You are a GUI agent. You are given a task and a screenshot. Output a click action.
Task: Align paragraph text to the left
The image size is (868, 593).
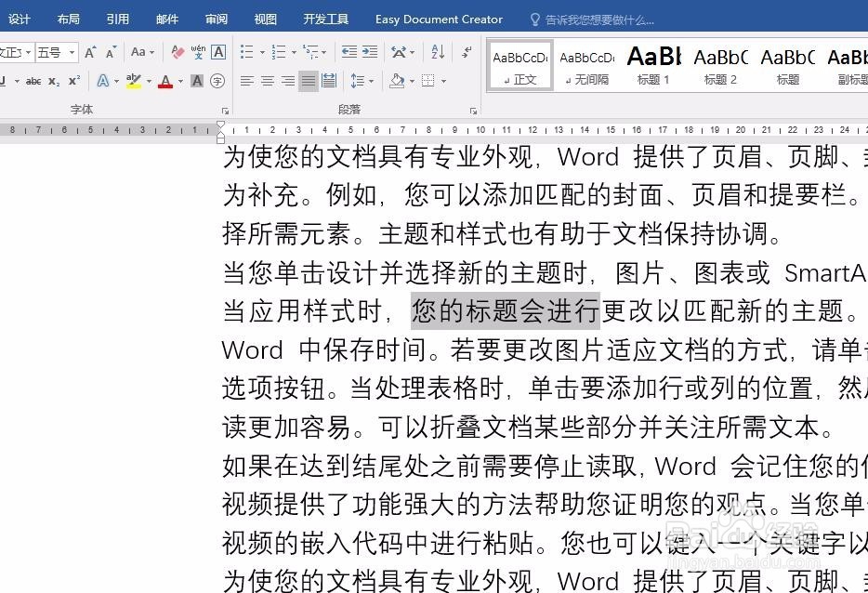pos(247,82)
